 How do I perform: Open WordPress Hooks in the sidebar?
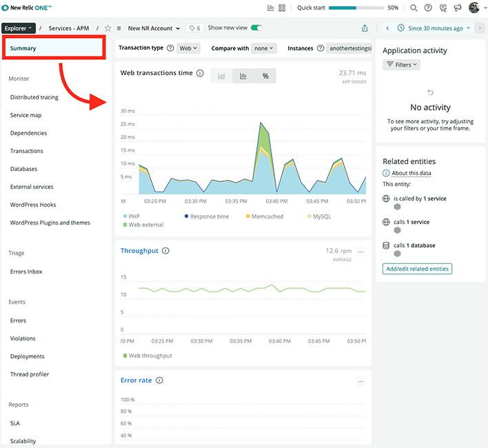coord(33,205)
